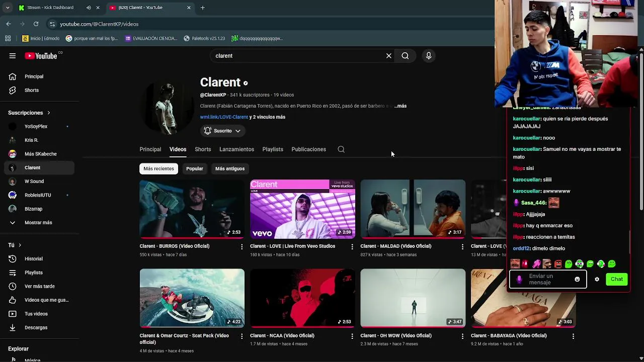
Task: Open Clarent - NCAA video title
Action: [282, 336]
